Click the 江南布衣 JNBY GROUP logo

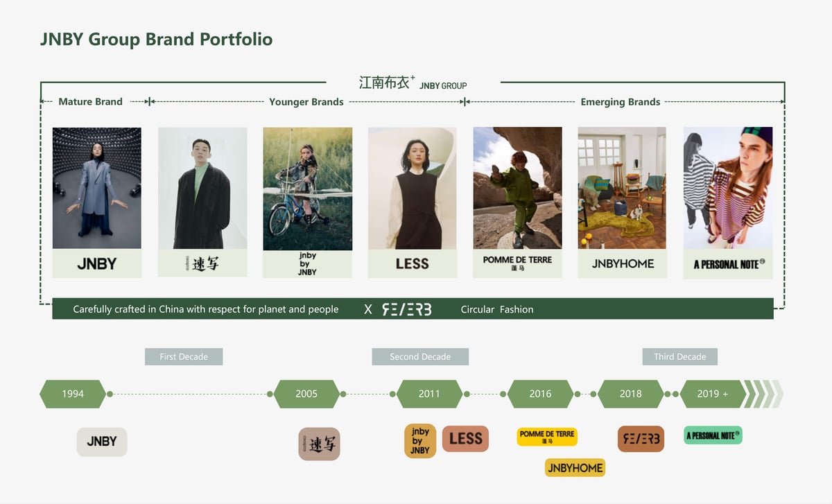coord(413,82)
